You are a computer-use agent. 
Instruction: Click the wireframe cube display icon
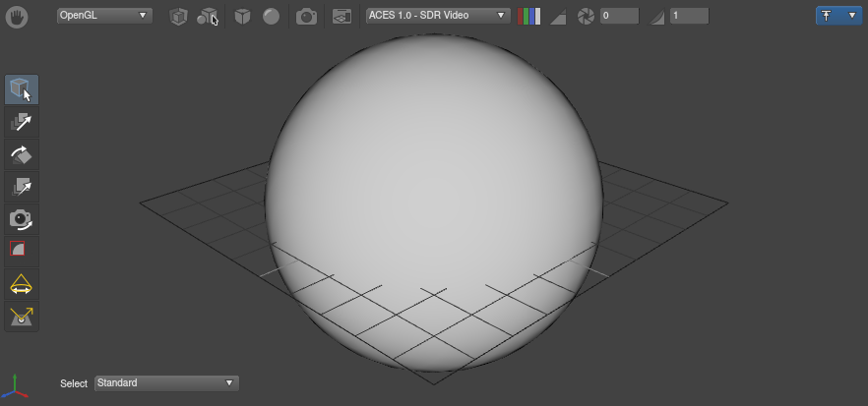178,17
